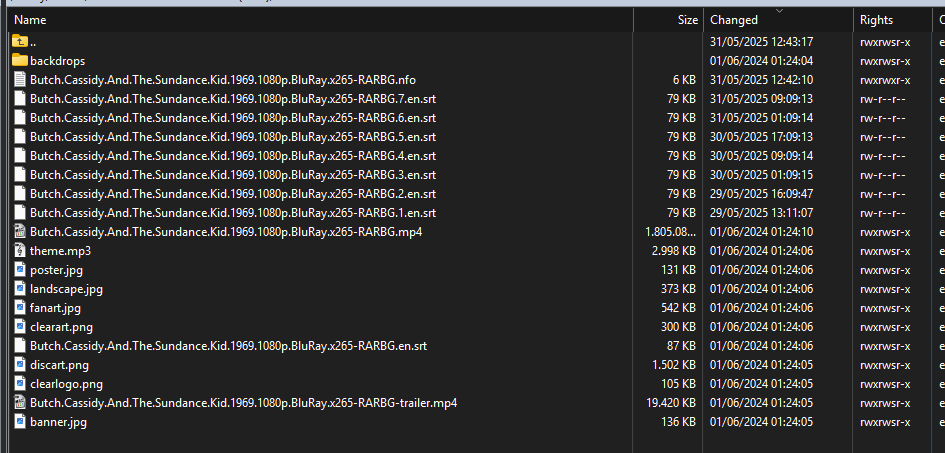Viewport: 945px width, 453px height.
Task: Click the RARBG.7.en.srt file icon
Action: pyautogui.click(x=20, y=99)
